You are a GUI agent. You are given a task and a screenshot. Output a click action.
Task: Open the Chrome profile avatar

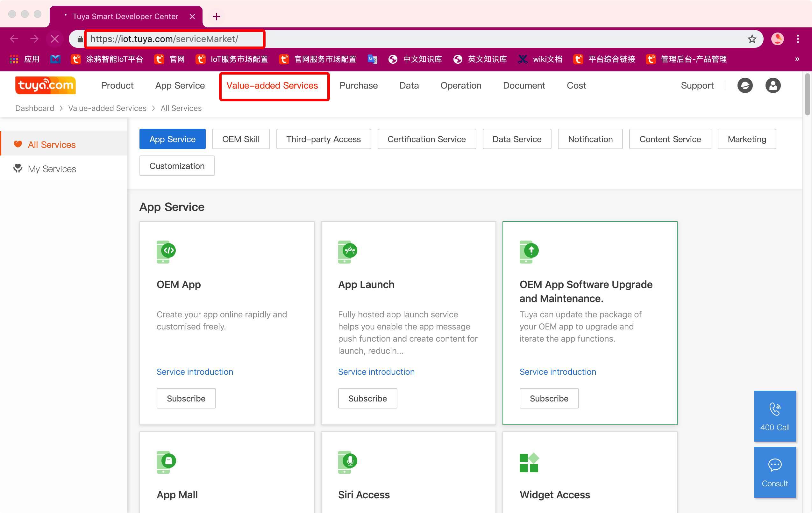(x=777, y=39)
